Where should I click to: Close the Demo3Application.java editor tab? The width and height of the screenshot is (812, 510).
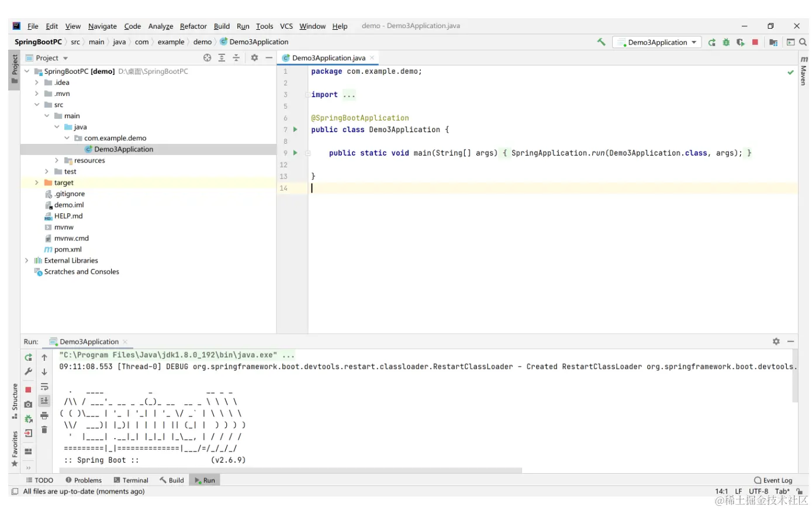coord(372,58)
